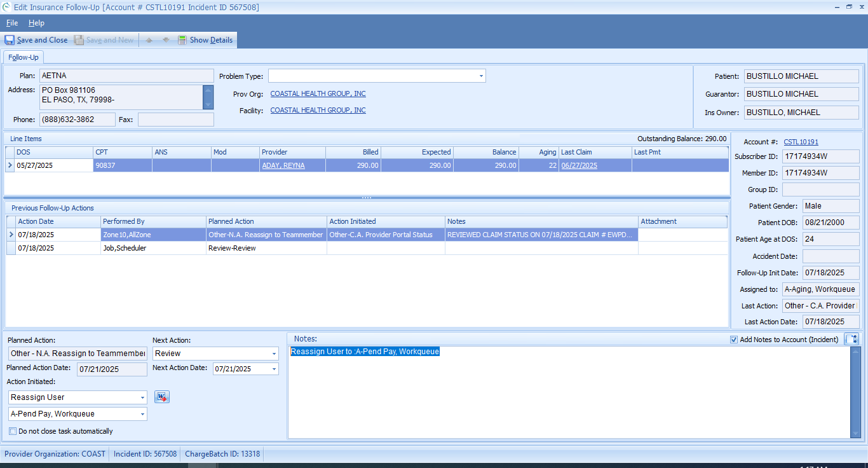
Task: Uncheck Add Notes to Account (Incident)
Action: pyautogui.click(x=735, y=340)
